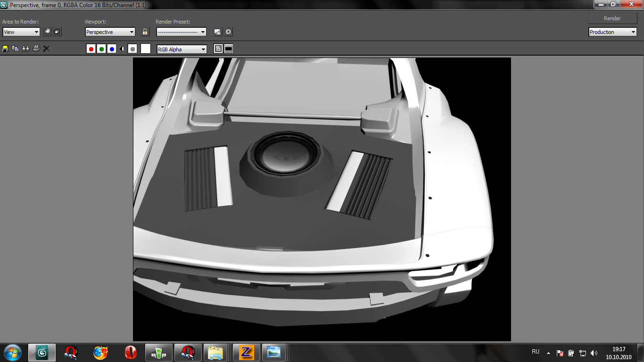Open Firefox from the Windows taskbar
The width and height of the screenshot is (644, 362).
click(x=100, y=353)
